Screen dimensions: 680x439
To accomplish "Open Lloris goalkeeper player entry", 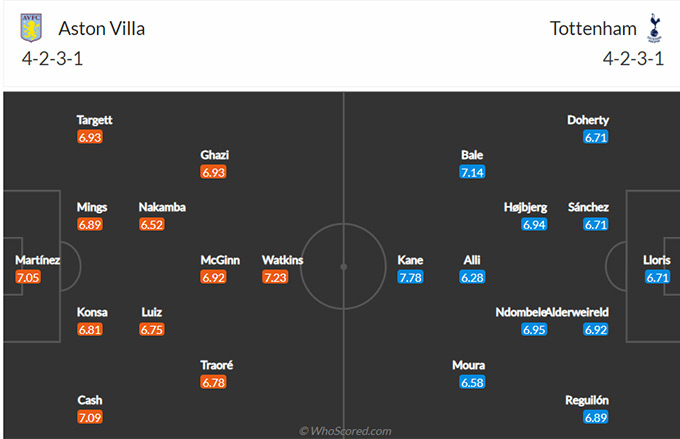I will (x=656, y=260).
